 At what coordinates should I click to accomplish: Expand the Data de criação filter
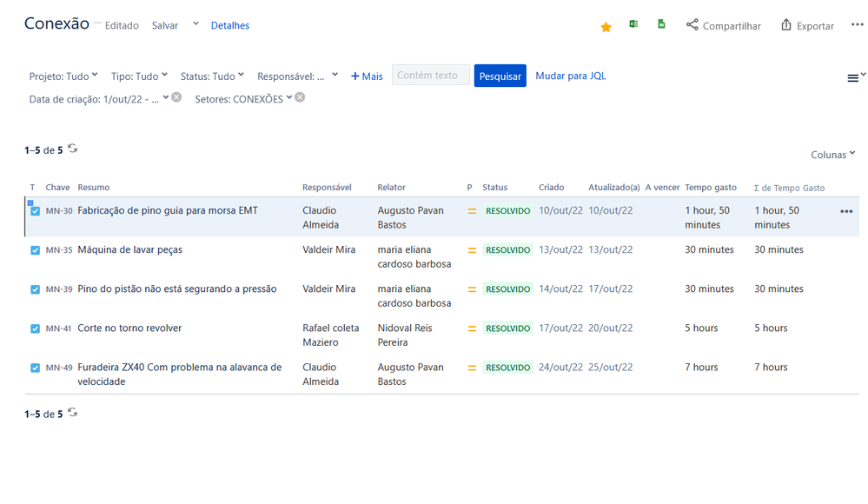pos(99,98)
